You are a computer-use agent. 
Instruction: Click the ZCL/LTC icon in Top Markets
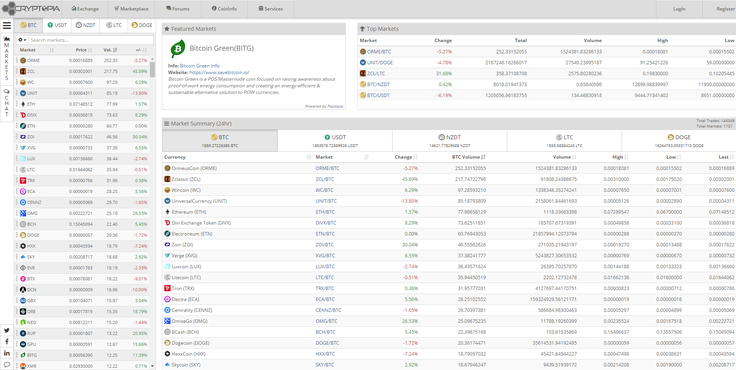click(x=363, y=73)
